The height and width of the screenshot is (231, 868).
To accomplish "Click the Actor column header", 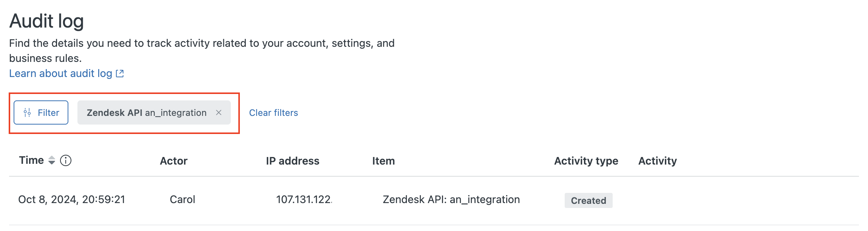I will (x=174, y=161).
